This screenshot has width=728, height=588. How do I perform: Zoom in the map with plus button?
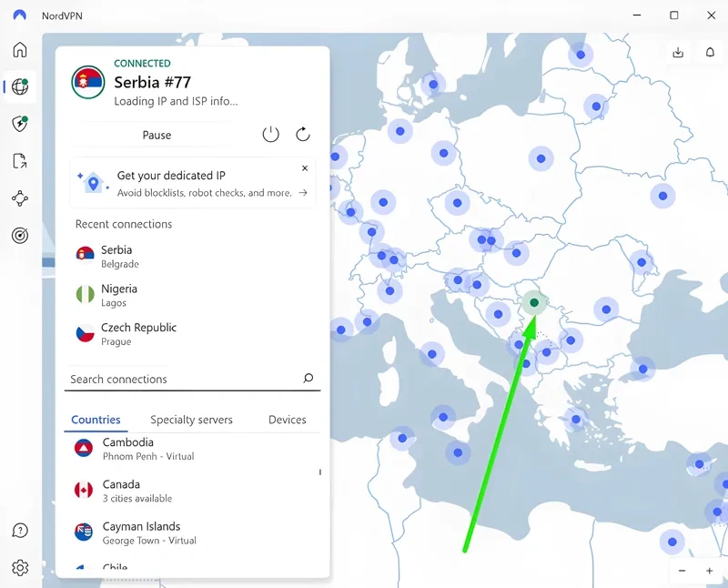pyautogui.click(x=710, y=571)
